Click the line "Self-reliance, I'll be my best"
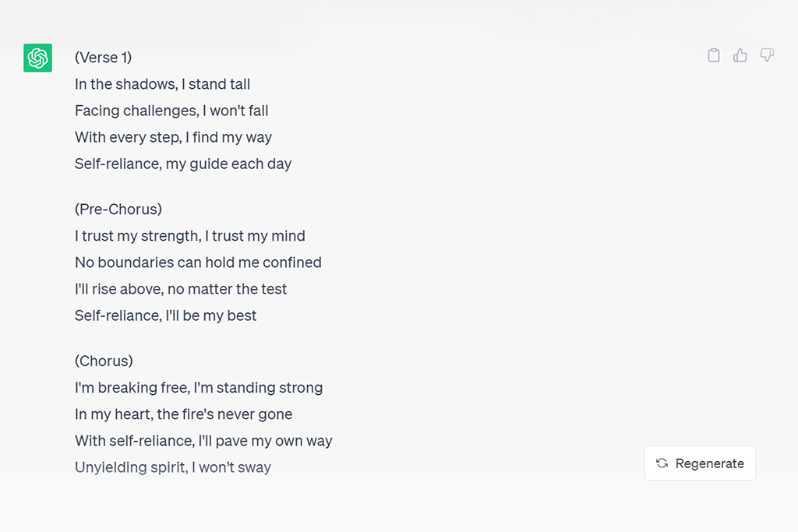 (x=165, y=315)
